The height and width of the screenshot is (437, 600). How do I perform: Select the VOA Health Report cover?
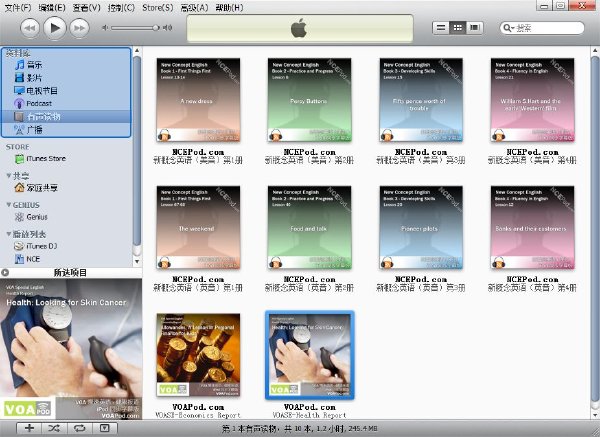tap(310, 355)
